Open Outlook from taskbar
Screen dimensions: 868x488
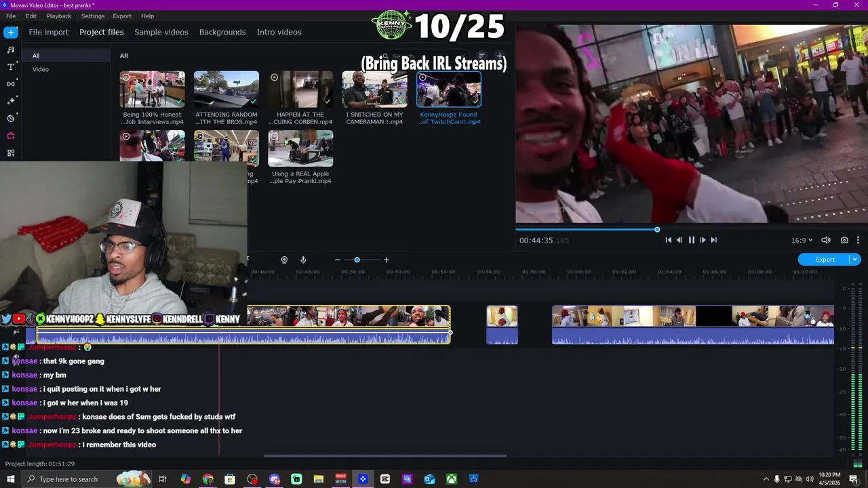(x=429, y=479)
